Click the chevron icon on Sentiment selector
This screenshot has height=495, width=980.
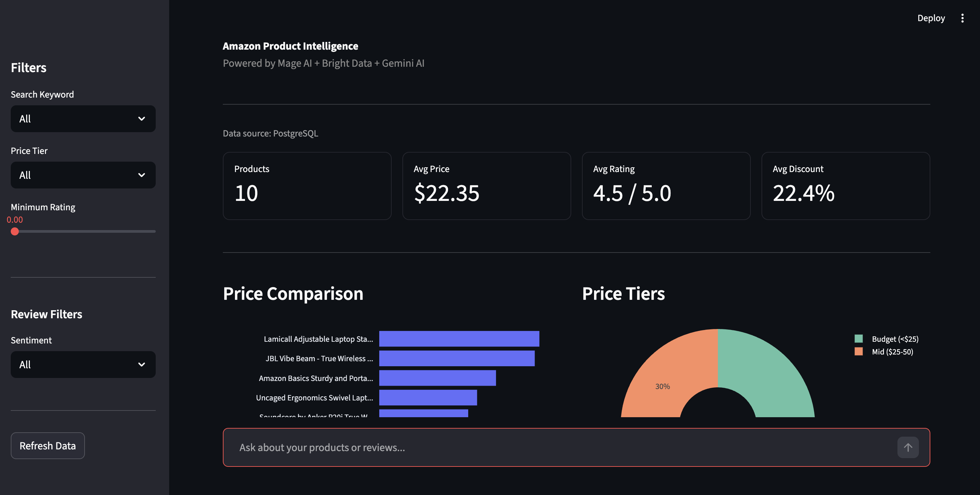(x=142, y=364)
